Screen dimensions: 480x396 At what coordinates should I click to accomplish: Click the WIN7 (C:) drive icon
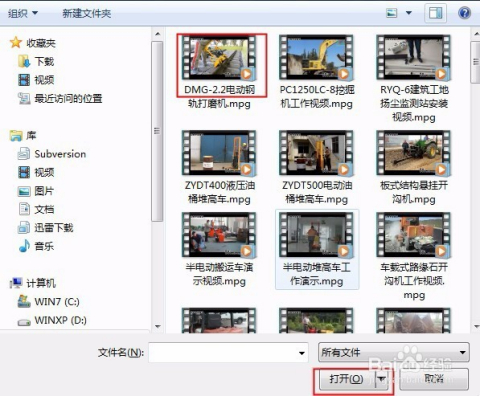24,302
